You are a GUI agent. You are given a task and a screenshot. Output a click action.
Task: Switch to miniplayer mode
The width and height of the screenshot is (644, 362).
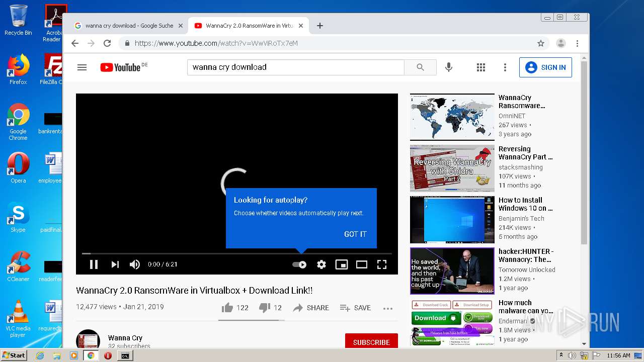click(x=342, y=264)
